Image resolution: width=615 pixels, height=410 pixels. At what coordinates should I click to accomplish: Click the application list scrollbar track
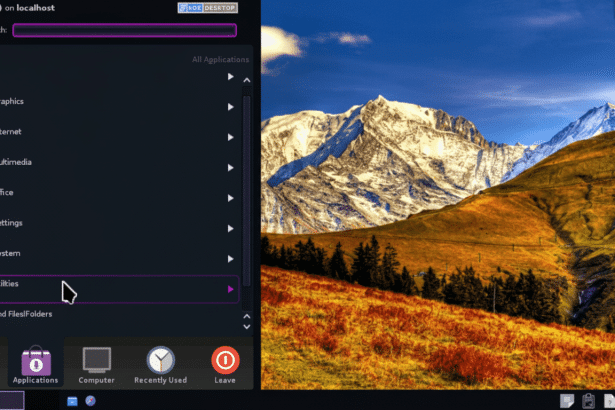[x=247, y=196]
